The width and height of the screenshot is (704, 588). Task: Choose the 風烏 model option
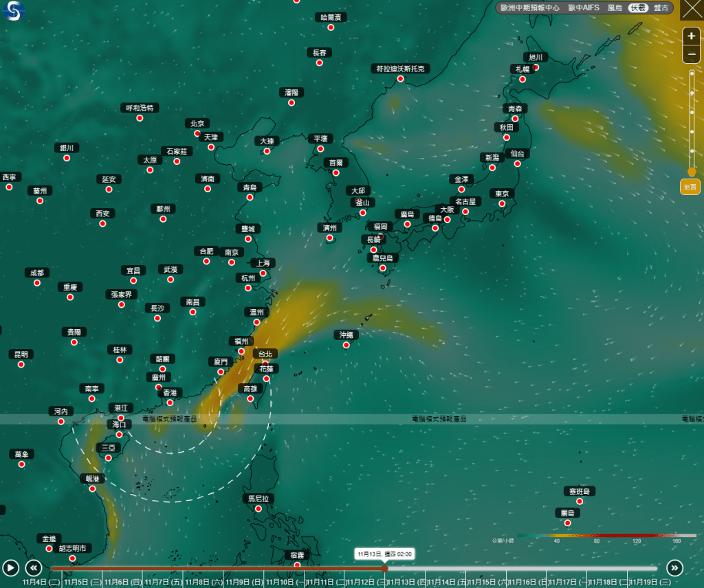615,8
